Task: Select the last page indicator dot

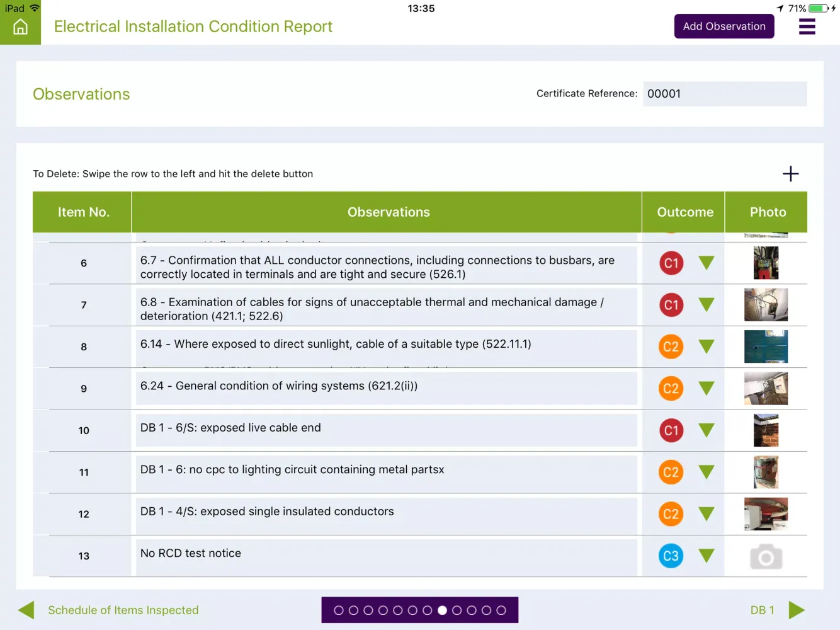Action: pyautogui.click(x=501, y=610)
